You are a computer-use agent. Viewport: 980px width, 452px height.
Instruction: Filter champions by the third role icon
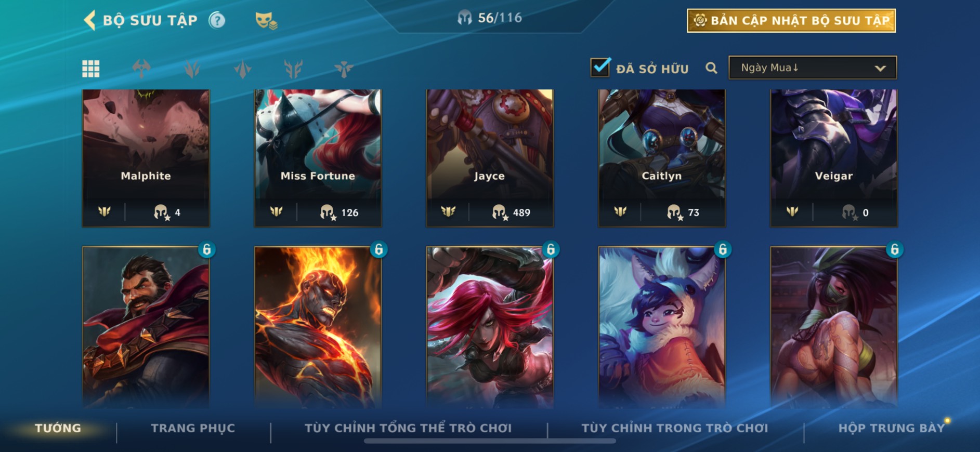tap(243, 69)
